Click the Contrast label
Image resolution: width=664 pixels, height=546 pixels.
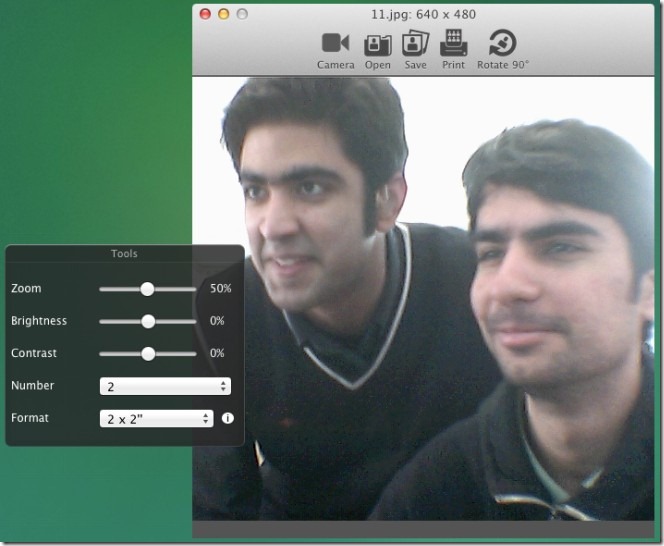(34, 353)
